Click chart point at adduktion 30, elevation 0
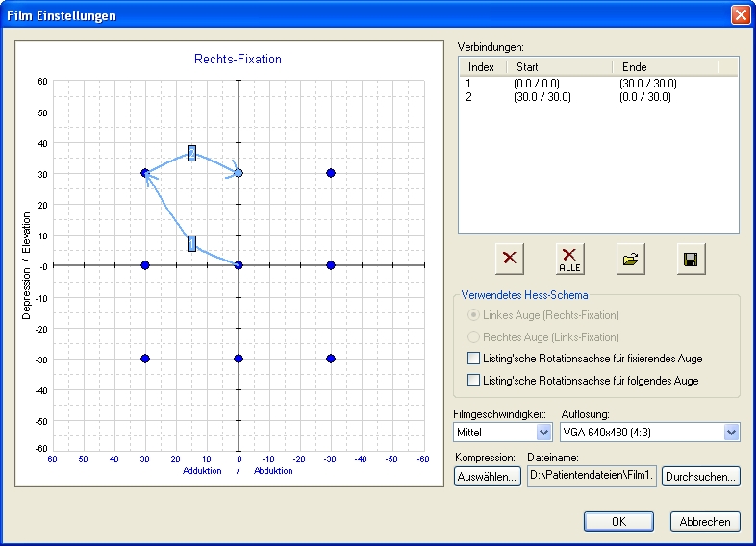 coord(145,265)
